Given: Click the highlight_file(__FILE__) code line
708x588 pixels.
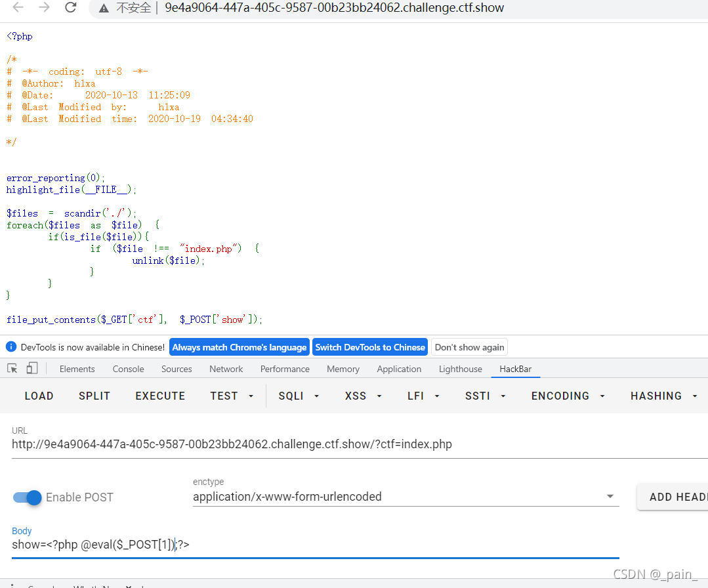Looking at the screenshot, I should (x=72, y=190).
